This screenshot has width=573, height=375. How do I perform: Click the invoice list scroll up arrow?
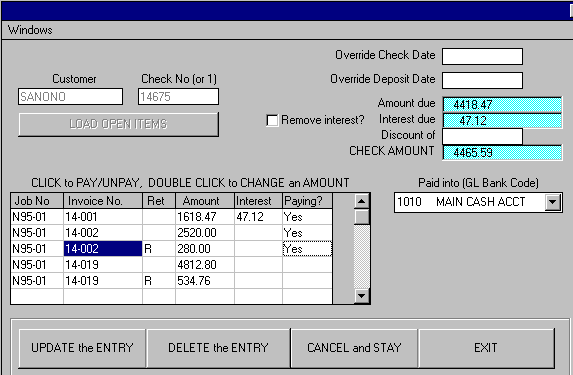tap(361, 201)
